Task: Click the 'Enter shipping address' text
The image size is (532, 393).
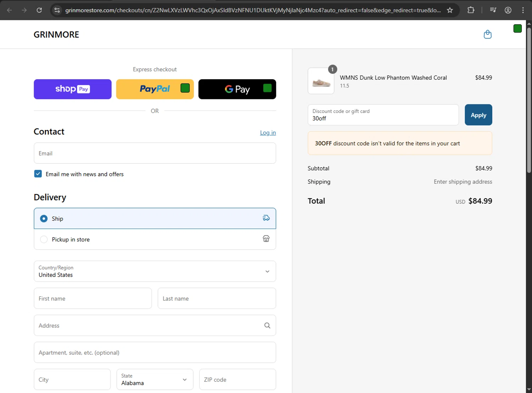Action: tap(463, 181)
